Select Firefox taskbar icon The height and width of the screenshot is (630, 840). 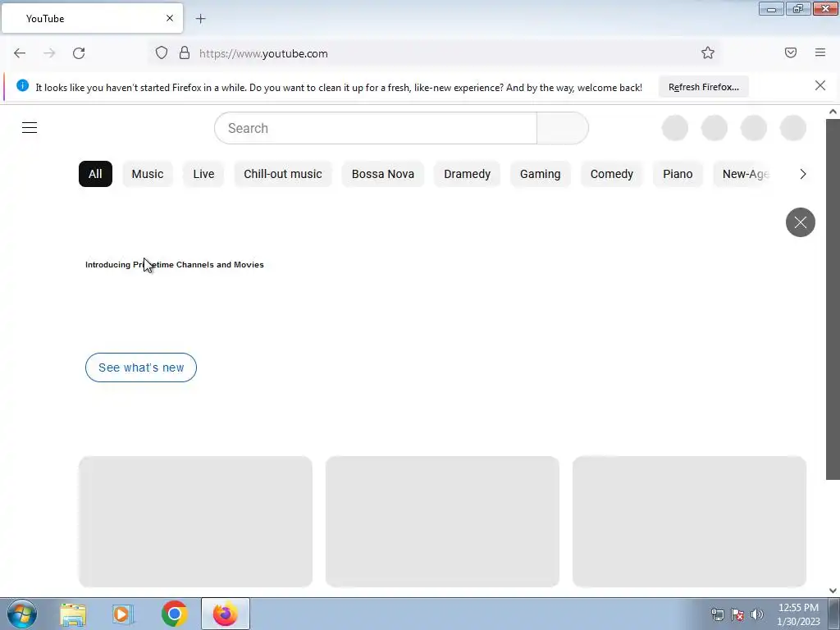point(225,614)
